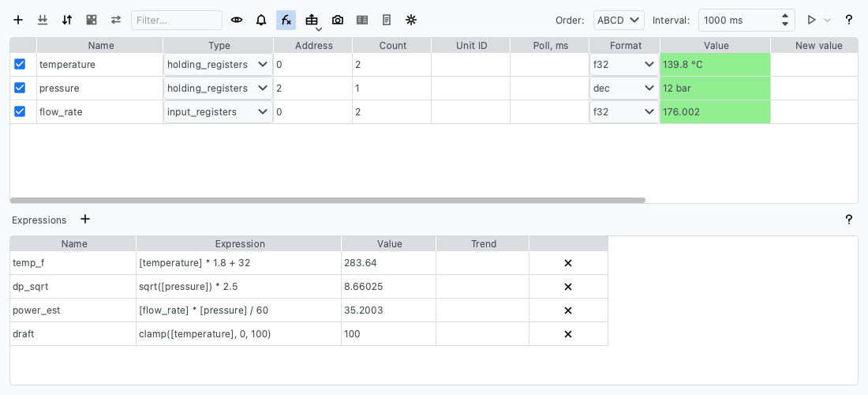Select the dp_sqrt expression name cell
868x395 pixels.
point(73,287)
